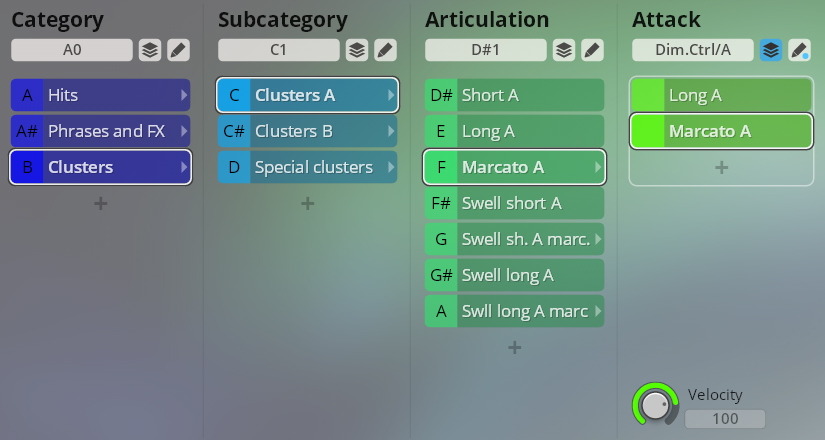Click the Articulation layers stack icon
This screenshot has width=825, height=440.
coord(563,50)
